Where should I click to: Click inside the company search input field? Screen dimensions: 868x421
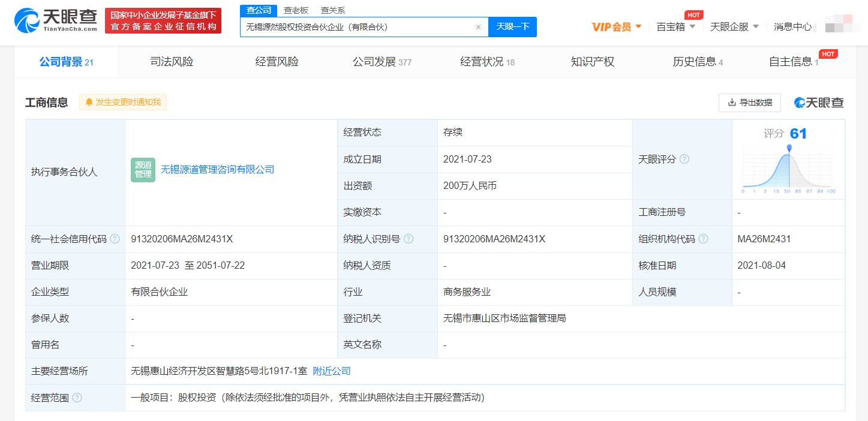360,27
